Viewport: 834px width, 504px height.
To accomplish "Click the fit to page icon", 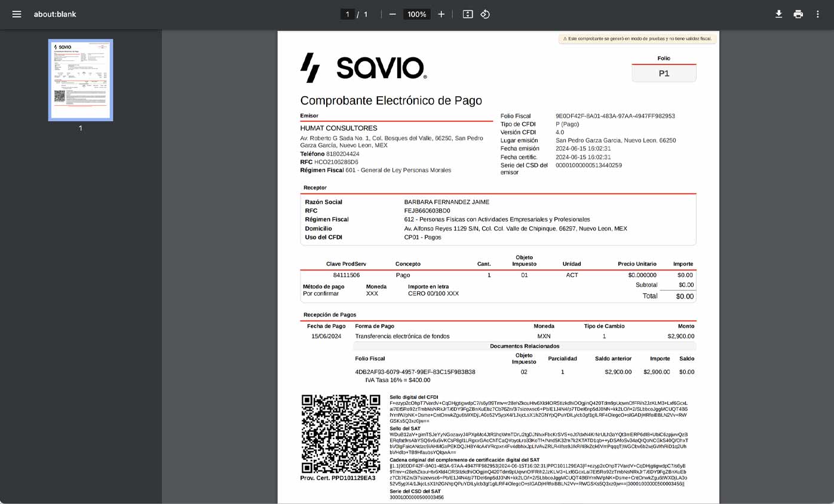I will pyautogui.click(x=468, y=14).
